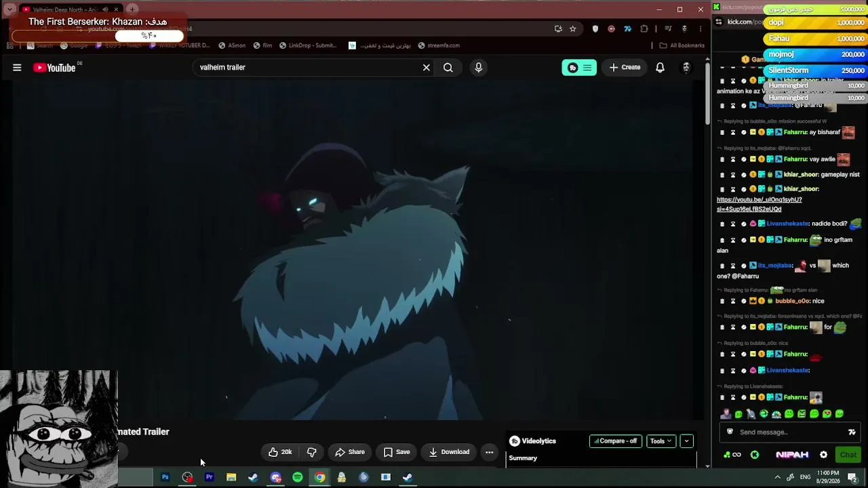Click the Valheim trailer video player
This screenshot has height=488, width=868.
353,251
